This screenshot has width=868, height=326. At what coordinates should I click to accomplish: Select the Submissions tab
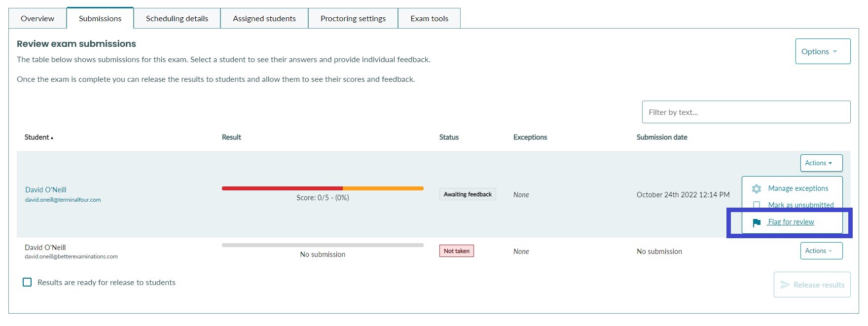pyautogui.click(x=100, y=18)
